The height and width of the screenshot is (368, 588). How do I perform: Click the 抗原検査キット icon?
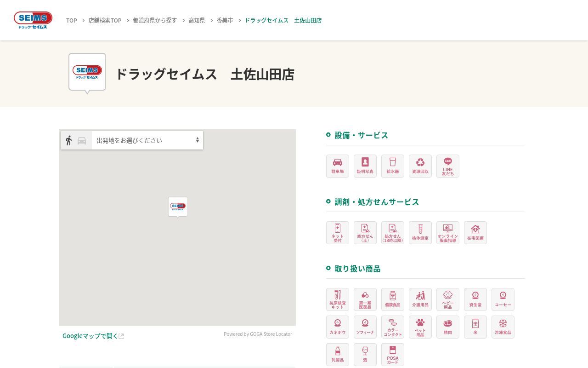338,299
